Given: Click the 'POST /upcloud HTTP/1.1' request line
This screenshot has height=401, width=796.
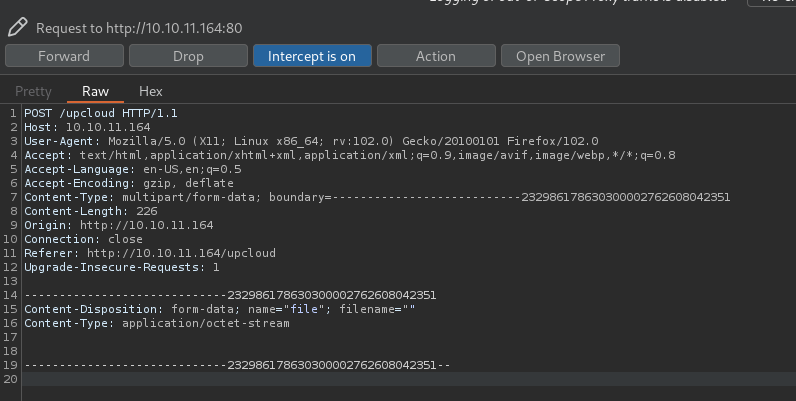Looking at the screenshot, I should click(x=101, y=113).
